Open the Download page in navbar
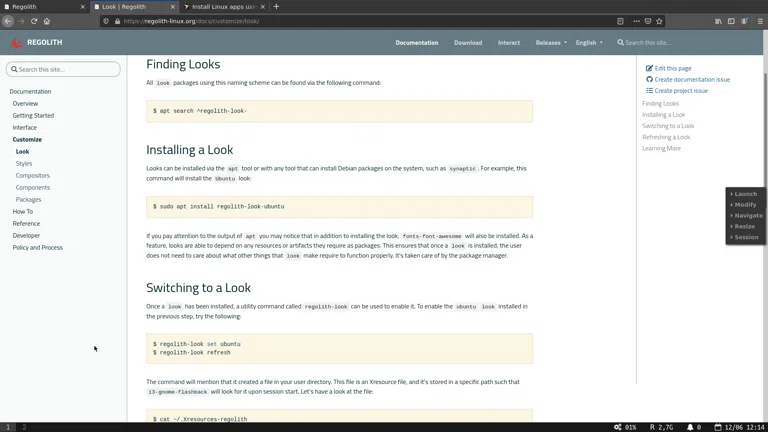The width and height of the screenshot is (768, 432). tap(468, 43)
